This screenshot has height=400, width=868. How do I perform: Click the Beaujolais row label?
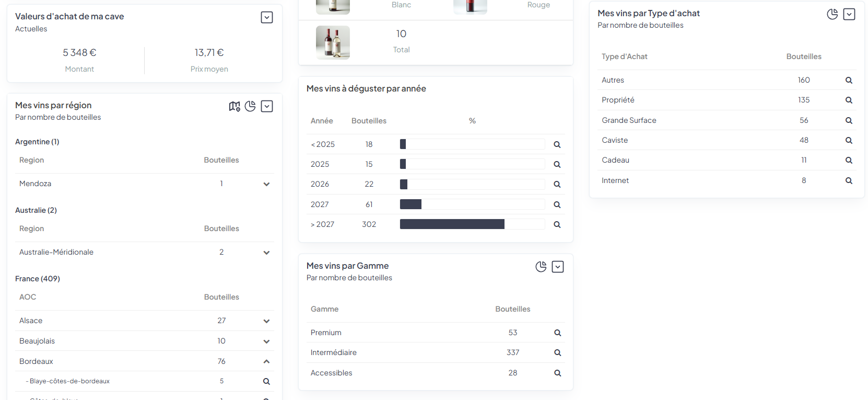click(37, 341)
